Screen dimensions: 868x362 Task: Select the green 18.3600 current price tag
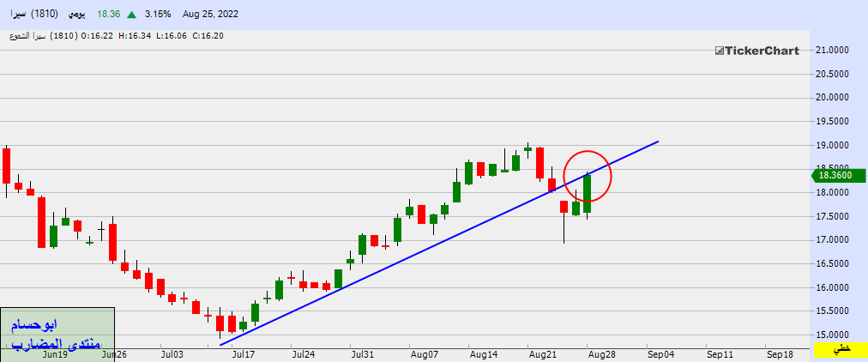pos(838,176)
